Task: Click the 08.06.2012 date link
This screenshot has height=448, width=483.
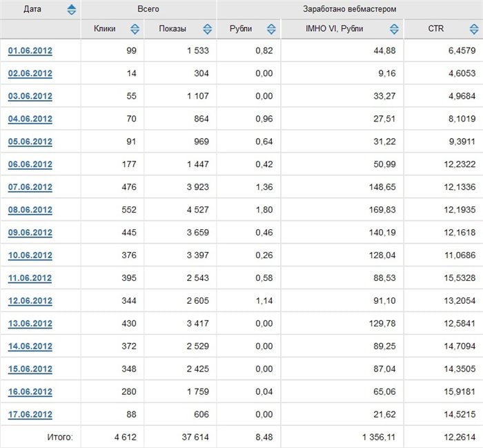Action: coord(30,210)
